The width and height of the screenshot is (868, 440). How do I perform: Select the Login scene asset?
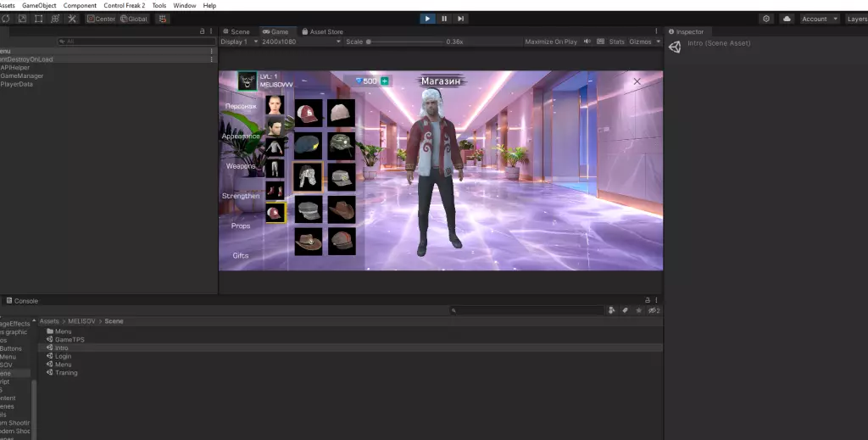tap(64, 356)
